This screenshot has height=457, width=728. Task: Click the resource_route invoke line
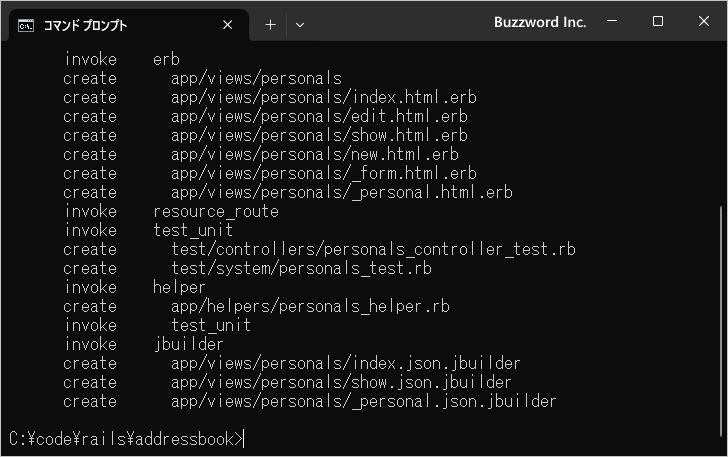pos(171,212)
